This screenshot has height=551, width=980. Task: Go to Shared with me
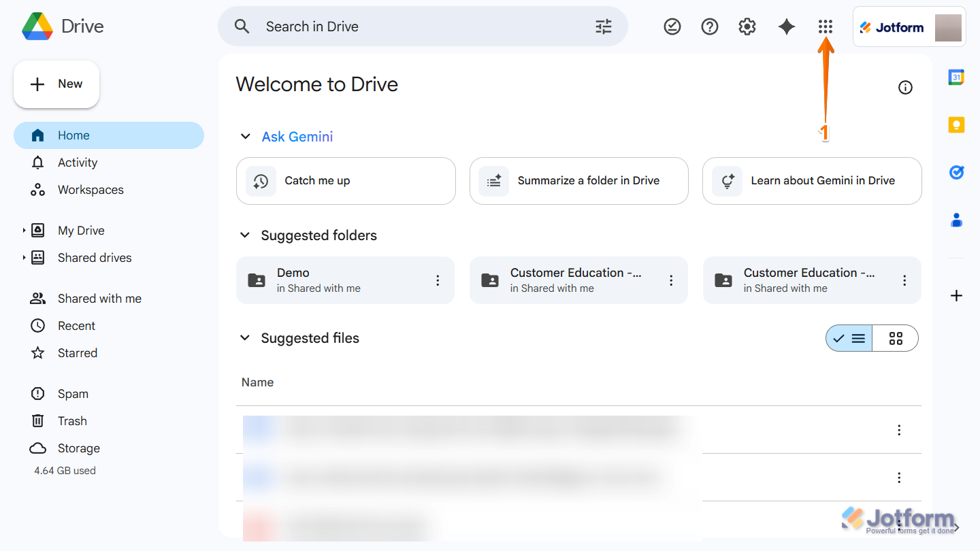point(99,298)
